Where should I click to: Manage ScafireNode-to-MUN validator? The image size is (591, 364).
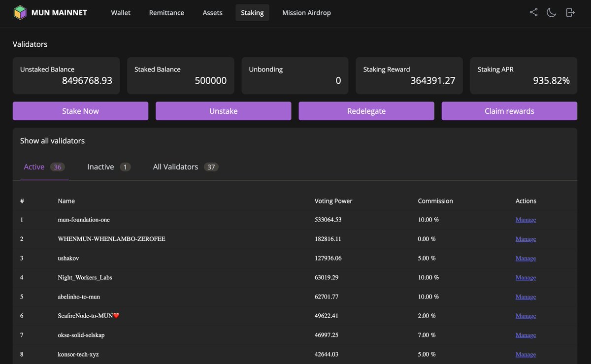click(525, 316)
